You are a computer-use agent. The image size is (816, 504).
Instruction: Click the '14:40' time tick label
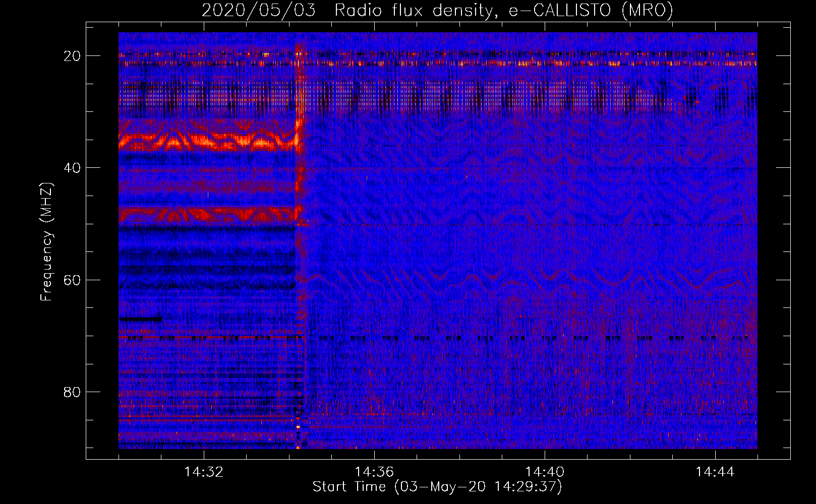point(545,472)
